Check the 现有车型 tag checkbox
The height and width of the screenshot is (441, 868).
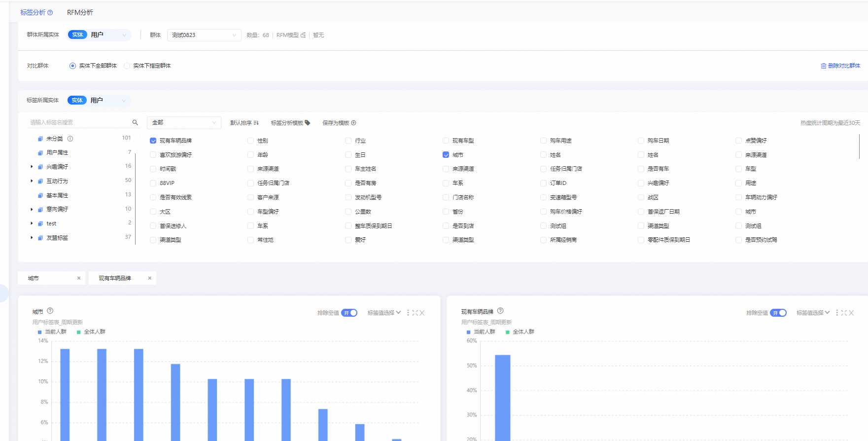coord(446,141)
